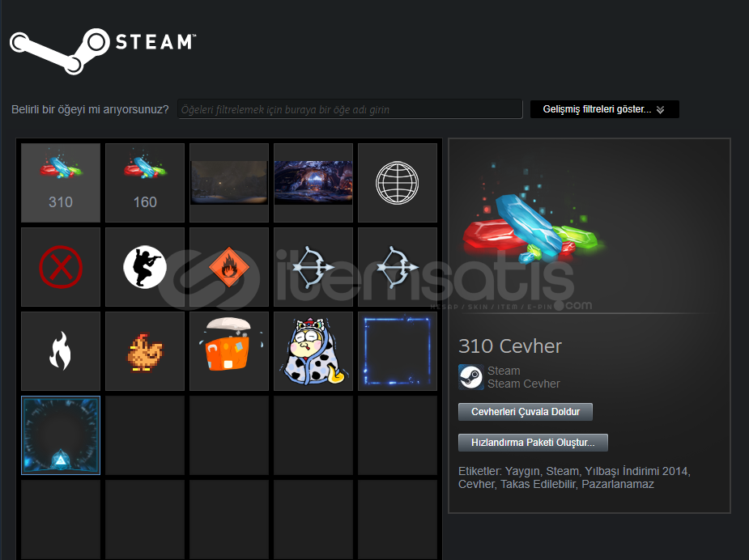Click Cevherleri Çuvala Doldur button
The width and height of the screenshot is (749, 560).
(x=526, y=412)
